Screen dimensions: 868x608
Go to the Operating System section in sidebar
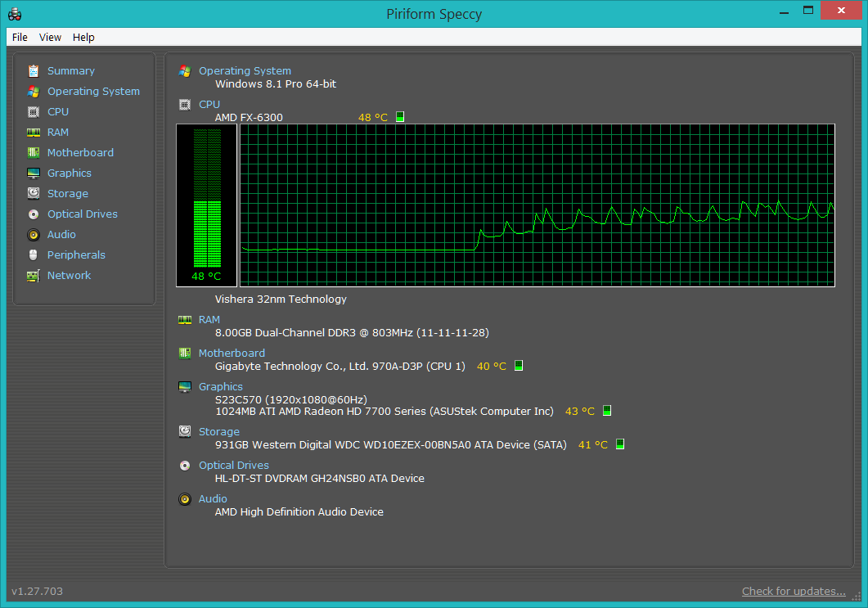click(x=93, y=92)
